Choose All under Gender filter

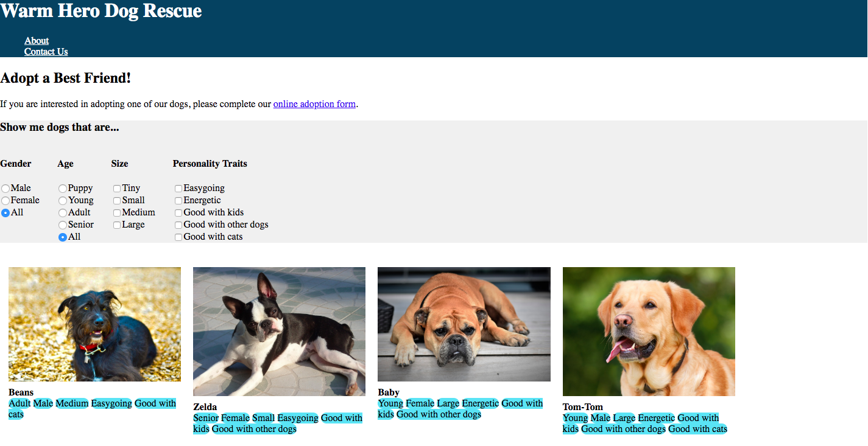coord(5,213)
